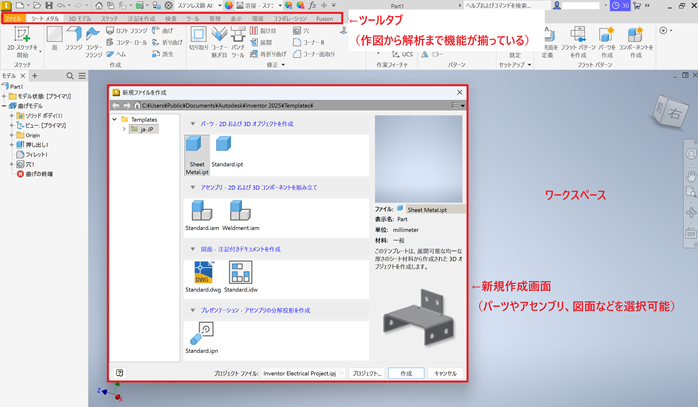Open the model browser hamburger menu
698x407 pixels.
click(x=82, y=76)
